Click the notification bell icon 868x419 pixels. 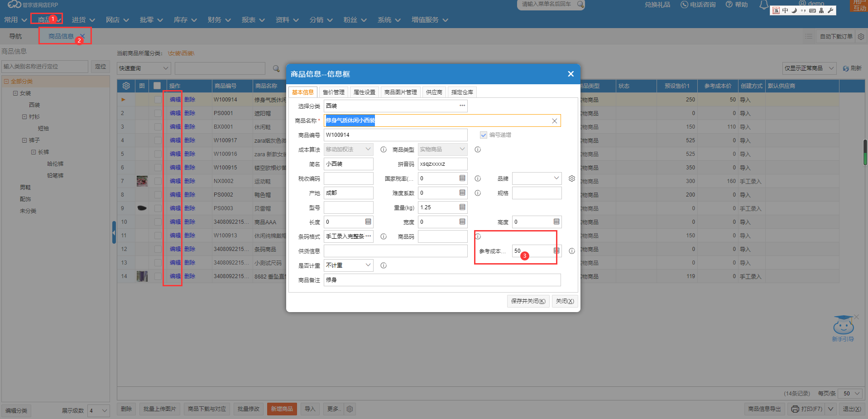(x=764, y=5)
